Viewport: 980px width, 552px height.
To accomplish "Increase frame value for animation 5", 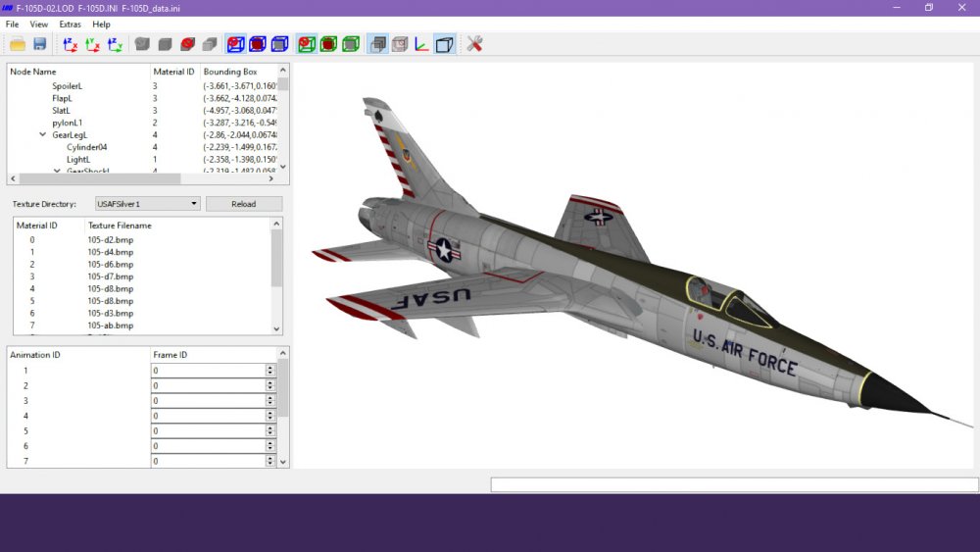I will pos(270,427).
